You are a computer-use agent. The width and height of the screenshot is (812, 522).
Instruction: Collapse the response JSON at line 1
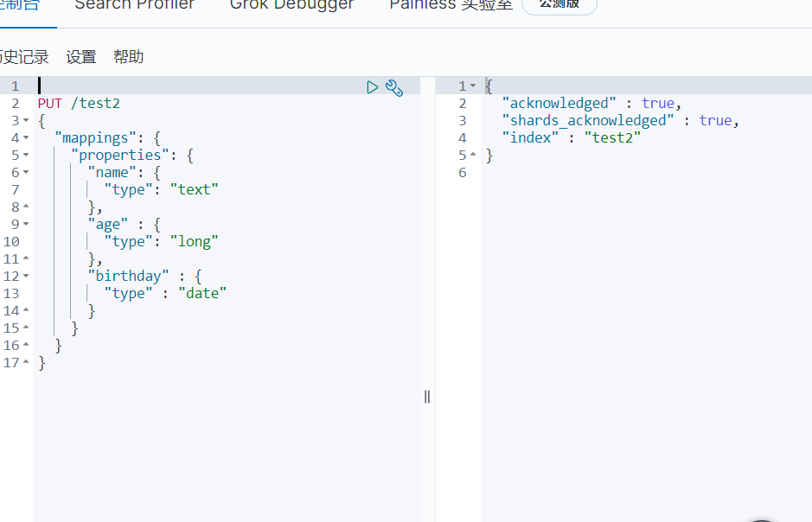(473, 86)
